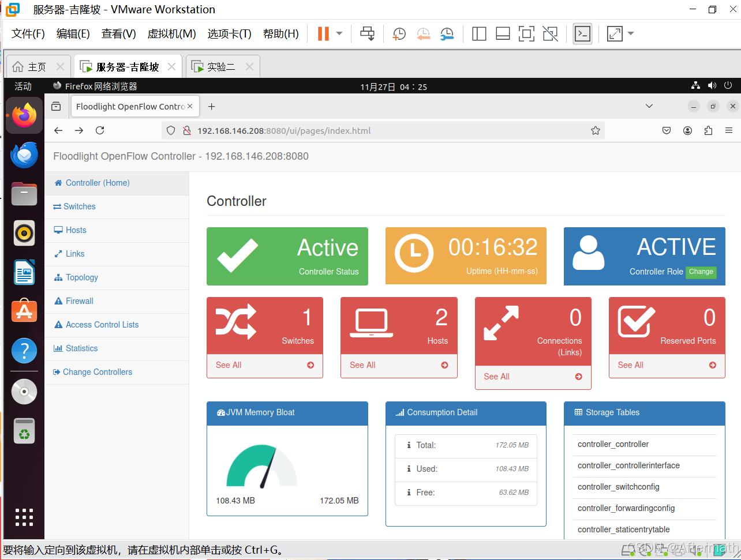The image size is (741, 560).
Task: Open the 帮助(H) menu
Action: pyautogui.click(x=281, y=33)
